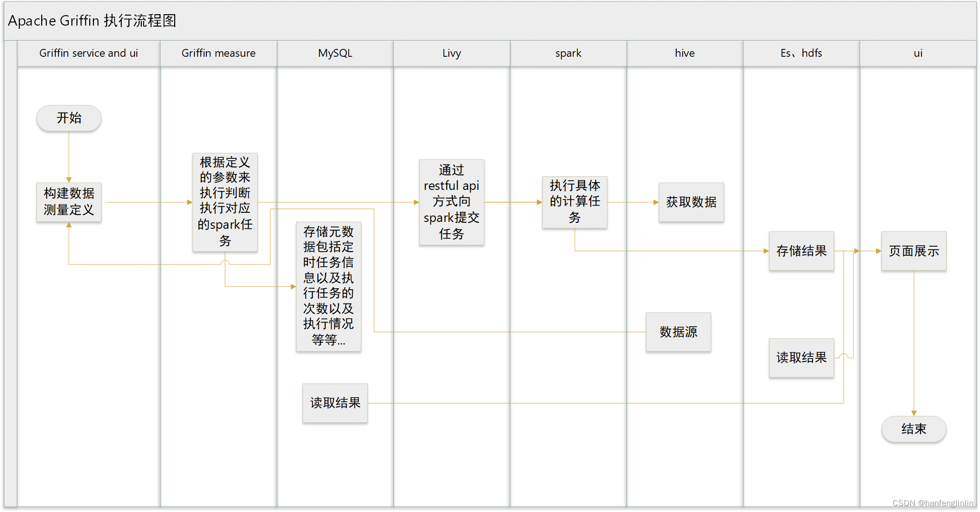The width and height of the screenshot is (980, 512).
Task: Select the 开始 start node
Action: point(69,118)
